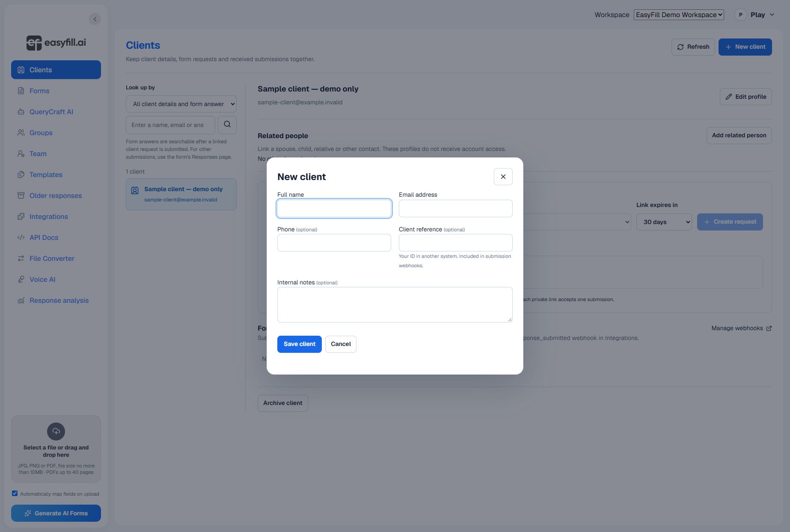The image size is (790, 532).
Task: Click the Save client button
Action: click(300, 344)
